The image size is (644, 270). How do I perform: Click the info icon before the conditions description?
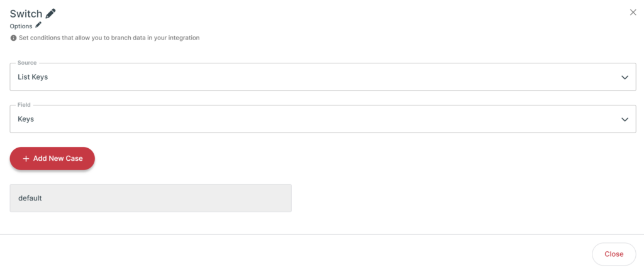click(13, 38)
